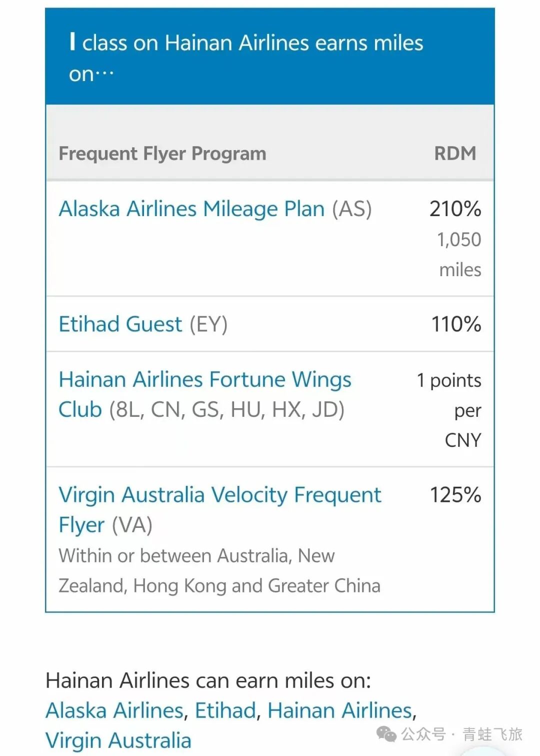The height and width of the screenshot is (756, 540).
Task: Click the Alaska Airlines link in bottom list
Action: pyautogui.click(x=115, y=710)
